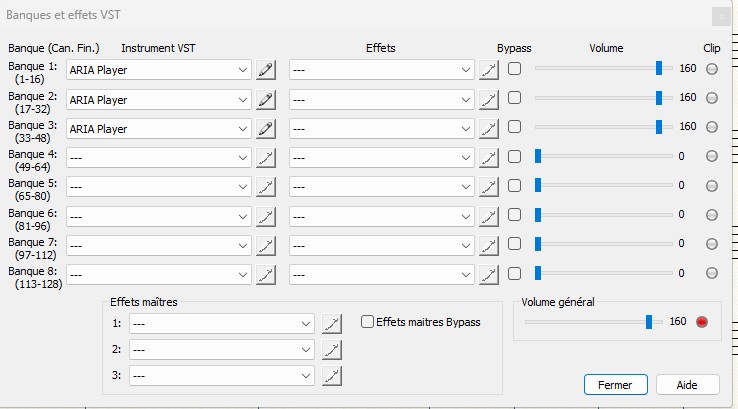738x409 pixels.
Task: Open the Banque 5 instrument VST dropdown
Action: 243,186
